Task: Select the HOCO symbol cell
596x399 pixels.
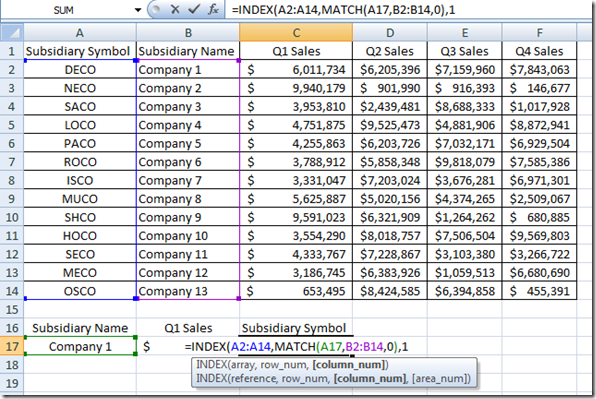Action: coord(80,236)
